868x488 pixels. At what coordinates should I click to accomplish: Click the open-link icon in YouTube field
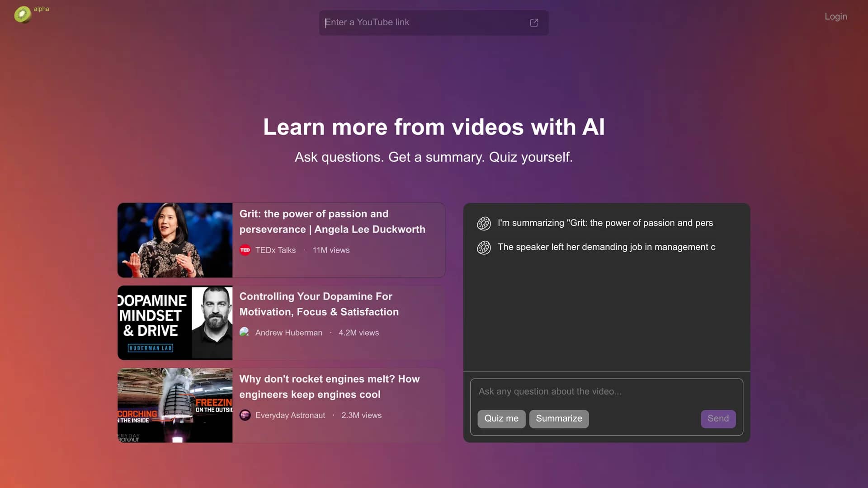click(534, 23)
